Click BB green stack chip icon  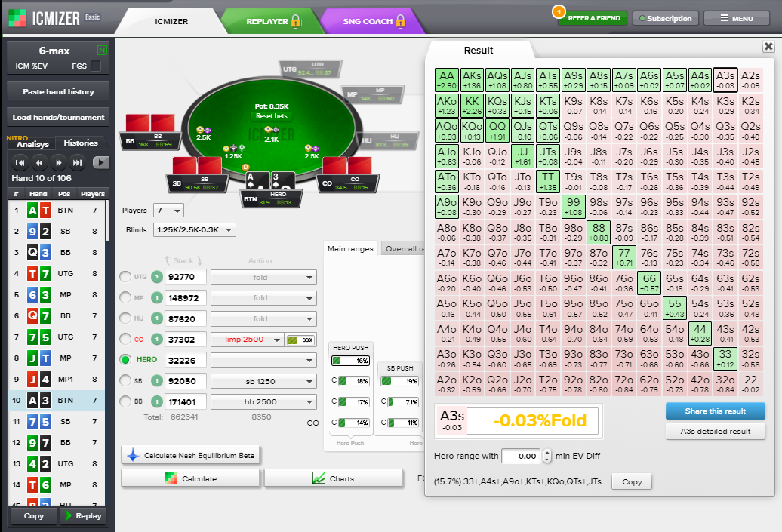[x=156, y=401]
